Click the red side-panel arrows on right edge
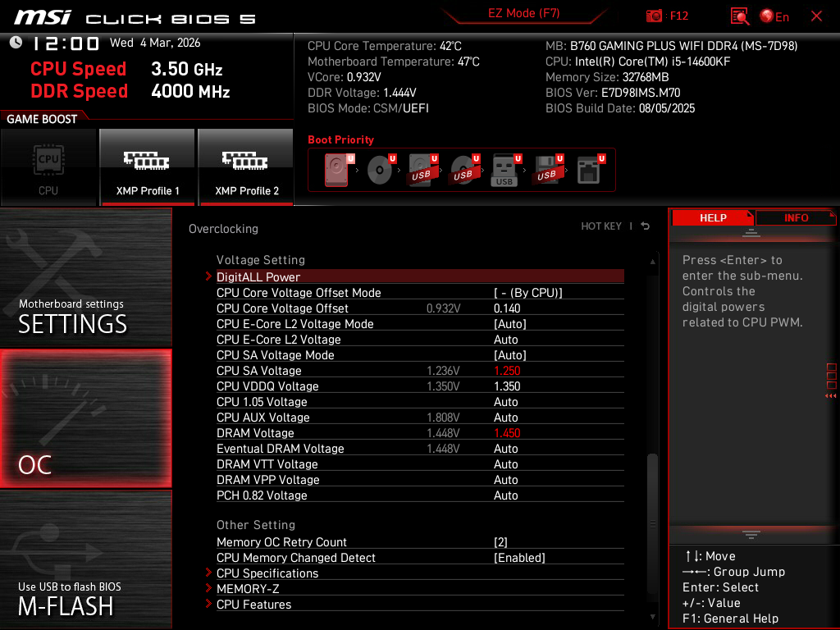The width and height of the screenshot is (840, 630). (x=831, y=396)
